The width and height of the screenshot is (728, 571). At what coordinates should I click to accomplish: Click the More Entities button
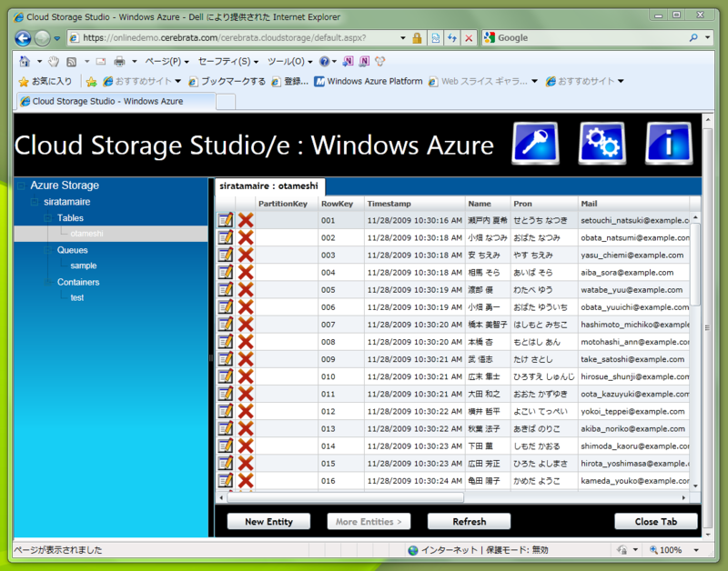(369, 521)
